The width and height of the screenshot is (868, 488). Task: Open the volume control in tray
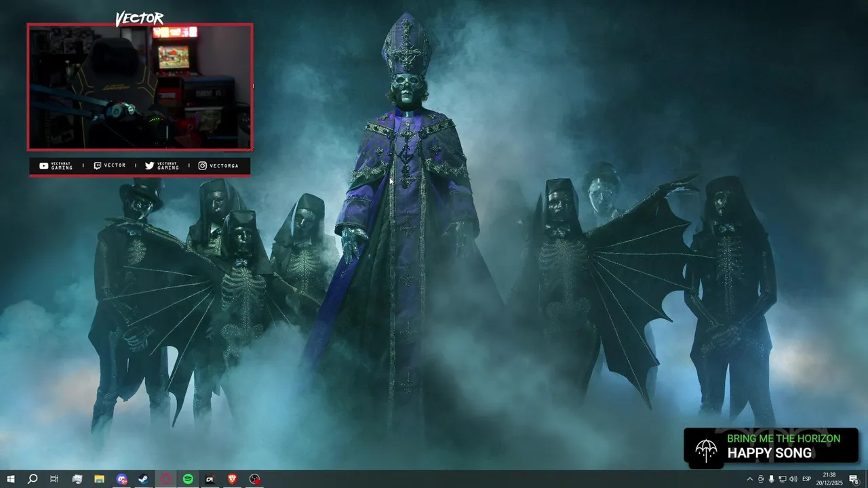point(793,479)
